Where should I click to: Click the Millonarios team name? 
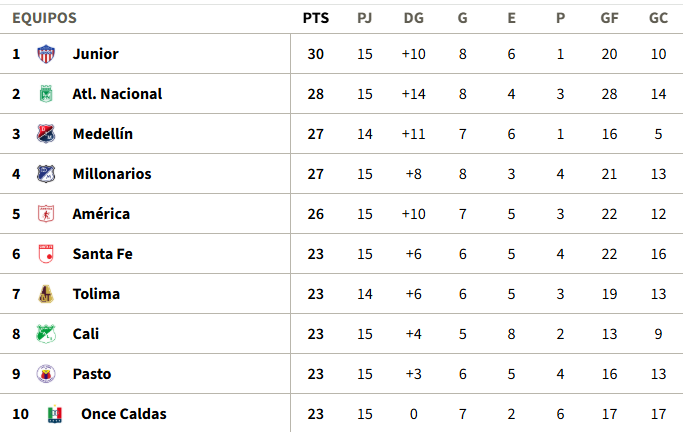point(112,174)
